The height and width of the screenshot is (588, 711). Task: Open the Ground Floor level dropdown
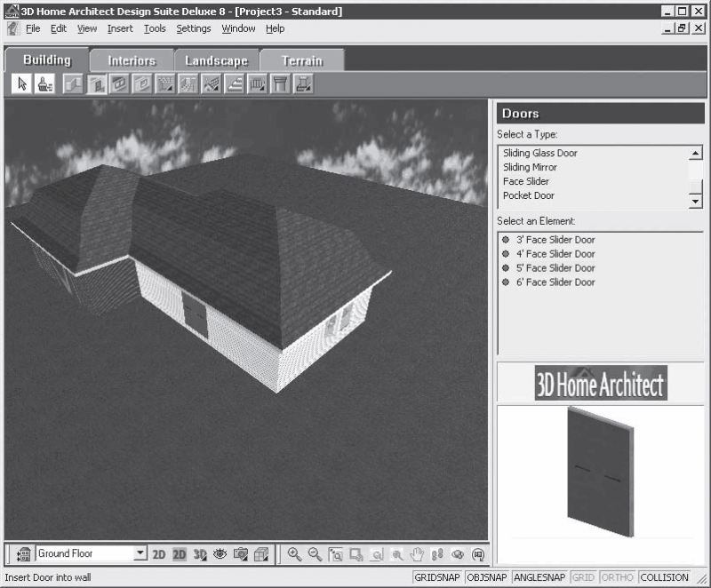pyautogui.click(x=140, y=553)
